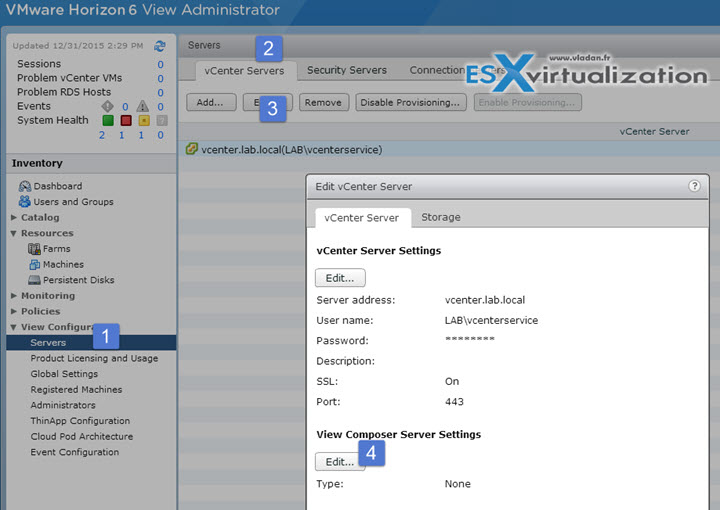Open Dashboard in Inventory

click(x=58, y=186)
